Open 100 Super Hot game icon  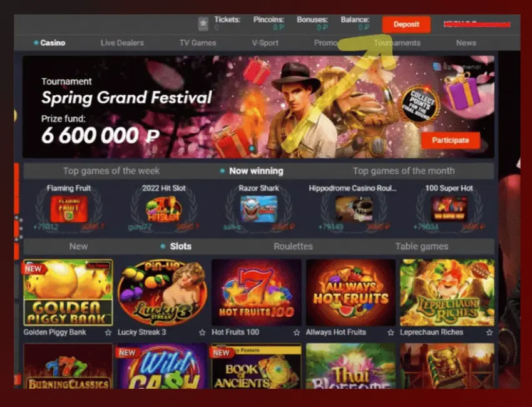449,209
